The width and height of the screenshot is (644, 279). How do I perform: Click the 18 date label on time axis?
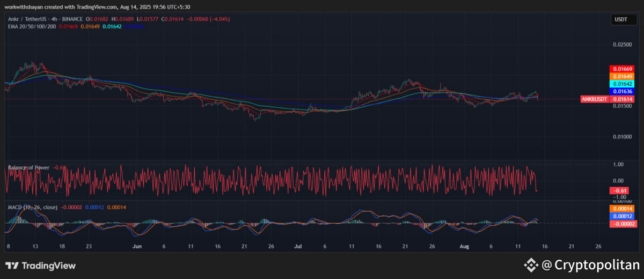pos(62,246)
